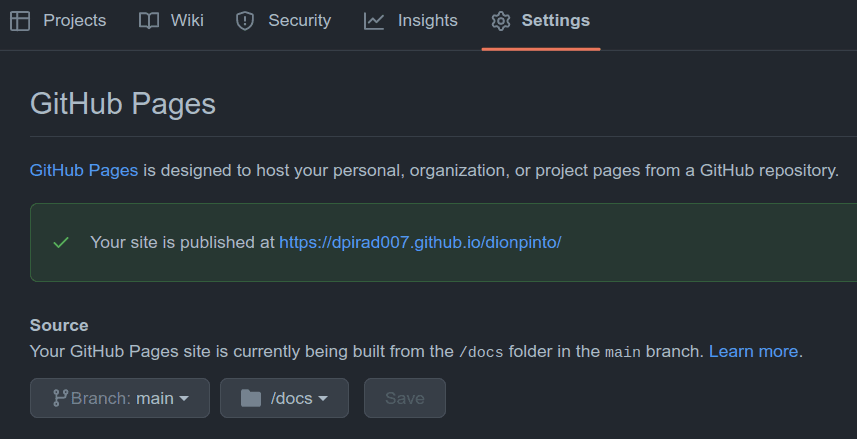Go to the Insights tab
This screenshot has width=857, height=439.
pyautogui.click(x=411, y=21)
